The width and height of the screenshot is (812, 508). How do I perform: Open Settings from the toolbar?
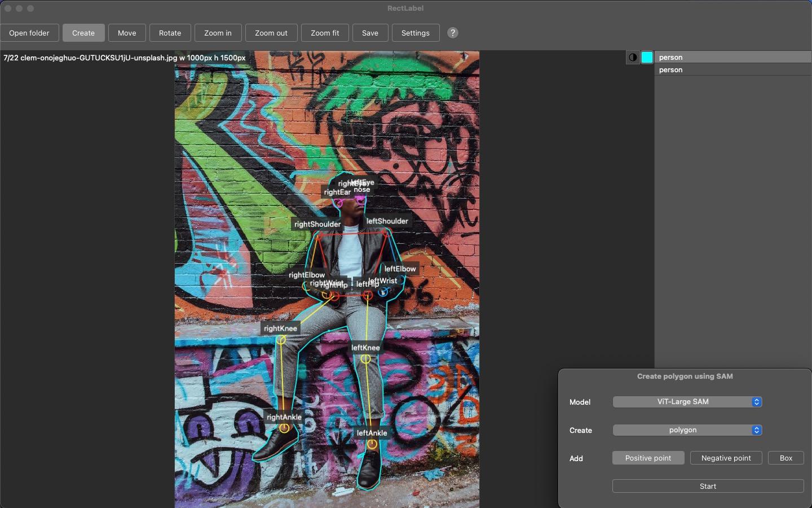pyautogui.click(x=415, y=33)
